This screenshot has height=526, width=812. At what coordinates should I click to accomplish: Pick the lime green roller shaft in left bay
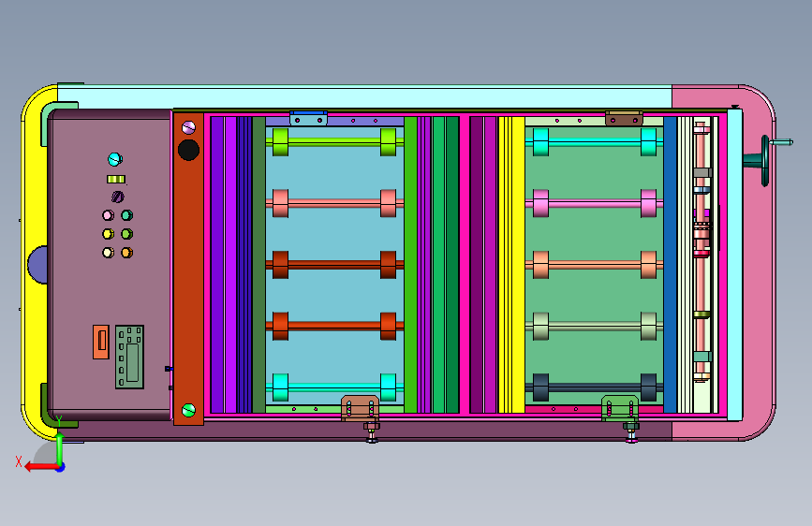[334, 142]
